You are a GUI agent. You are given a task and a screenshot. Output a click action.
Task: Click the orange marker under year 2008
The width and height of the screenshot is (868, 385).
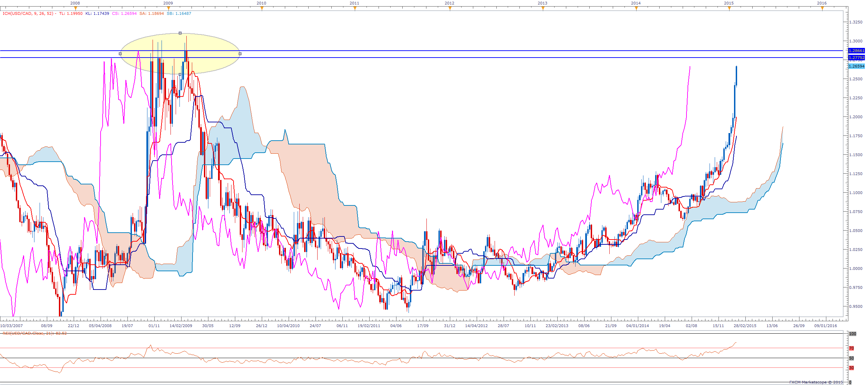pos(75,9)
